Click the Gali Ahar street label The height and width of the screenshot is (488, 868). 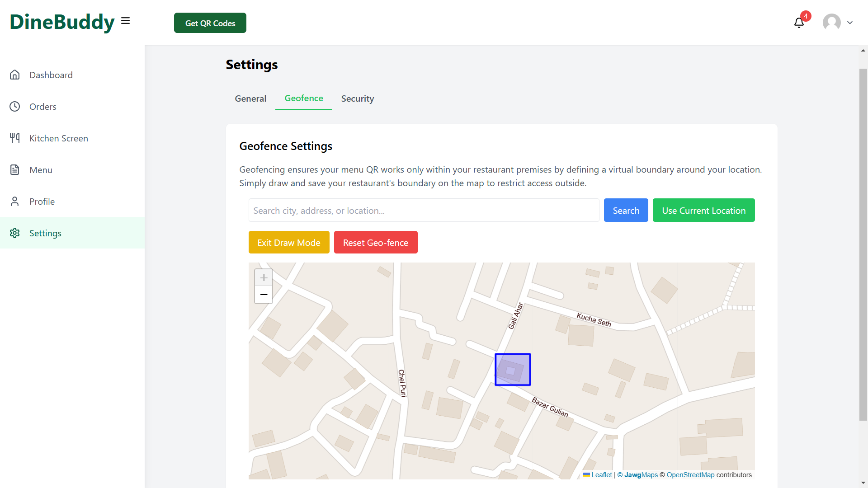(x=516, y=316)
